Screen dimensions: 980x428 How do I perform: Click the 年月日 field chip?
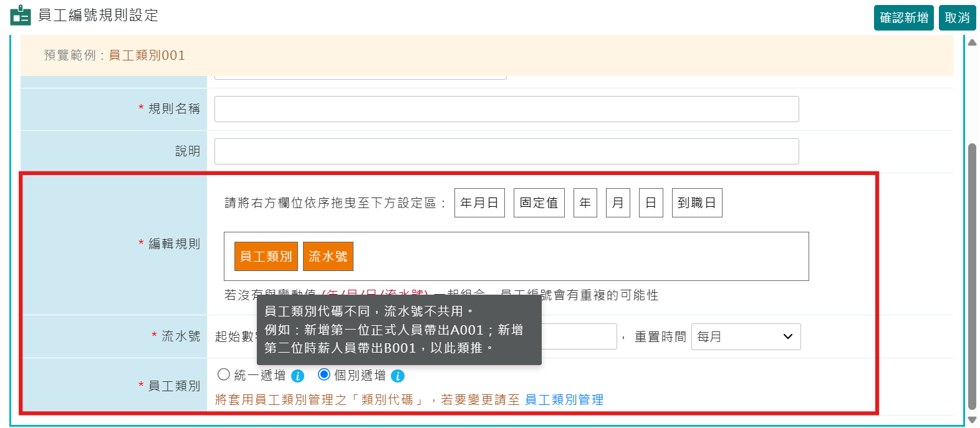479,203
